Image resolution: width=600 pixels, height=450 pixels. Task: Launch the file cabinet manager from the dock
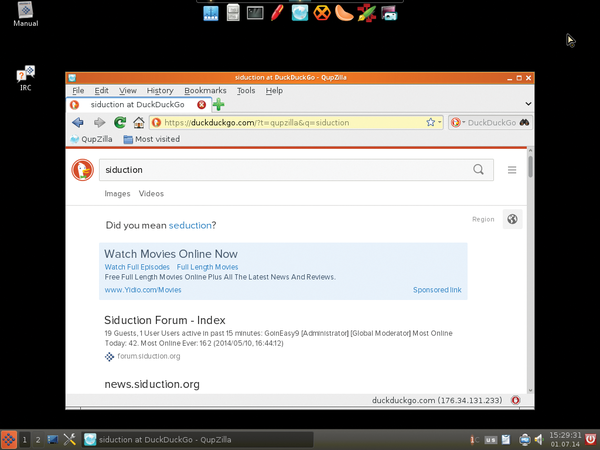coord(233,13)
